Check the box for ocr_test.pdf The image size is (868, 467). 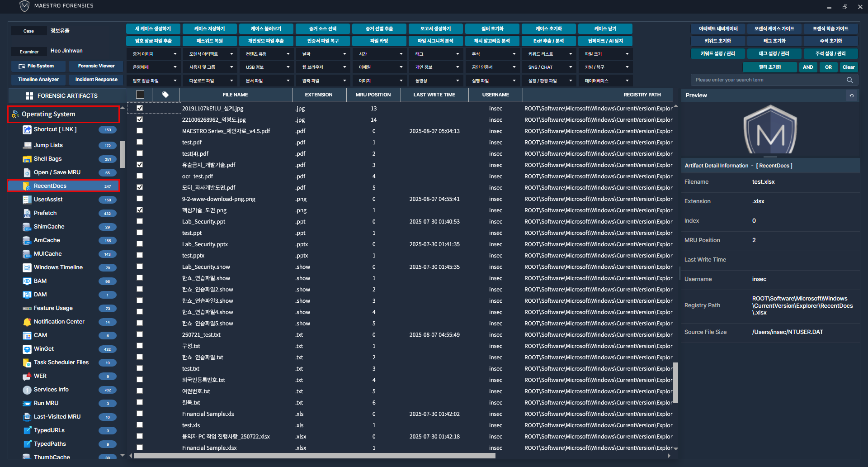140,176
